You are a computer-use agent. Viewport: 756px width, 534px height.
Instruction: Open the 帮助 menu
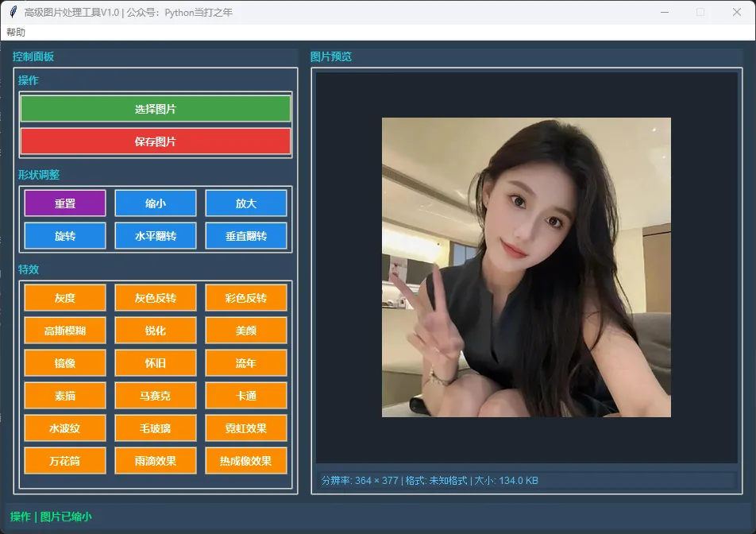coord(17,33)
